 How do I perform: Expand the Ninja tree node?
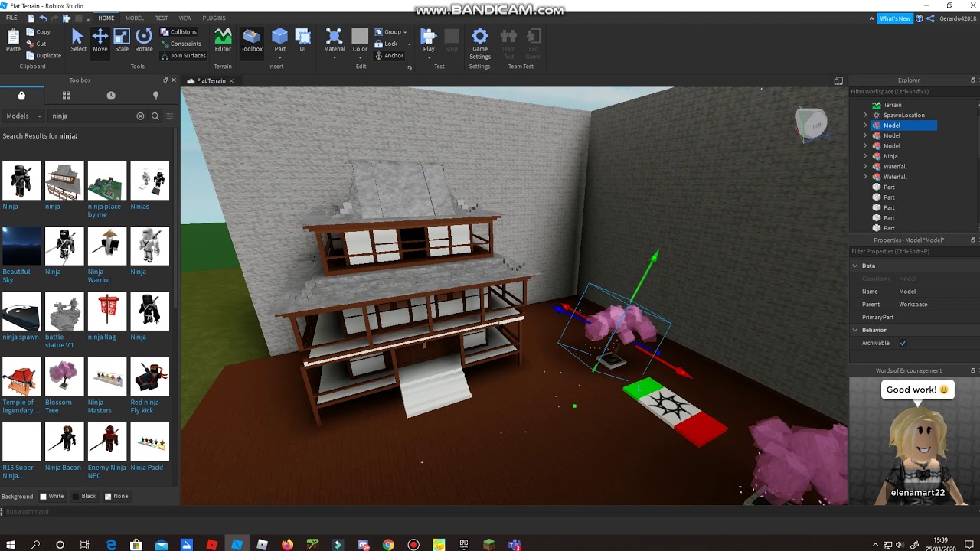pyautogui.click(x=865, y=156)
